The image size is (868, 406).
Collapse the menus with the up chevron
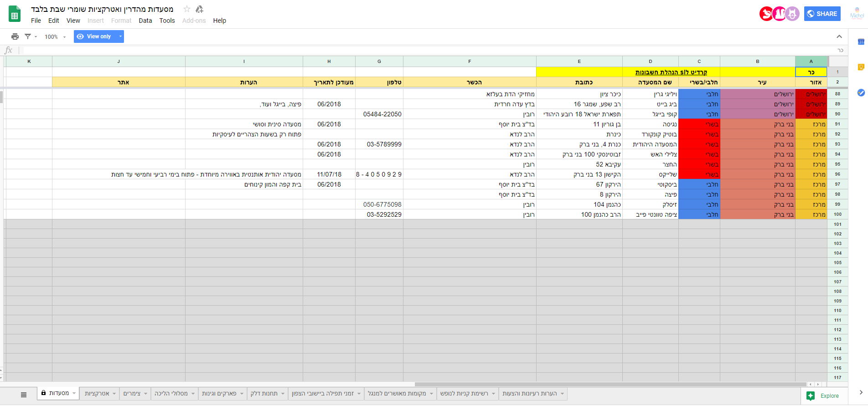coord(839,36)
